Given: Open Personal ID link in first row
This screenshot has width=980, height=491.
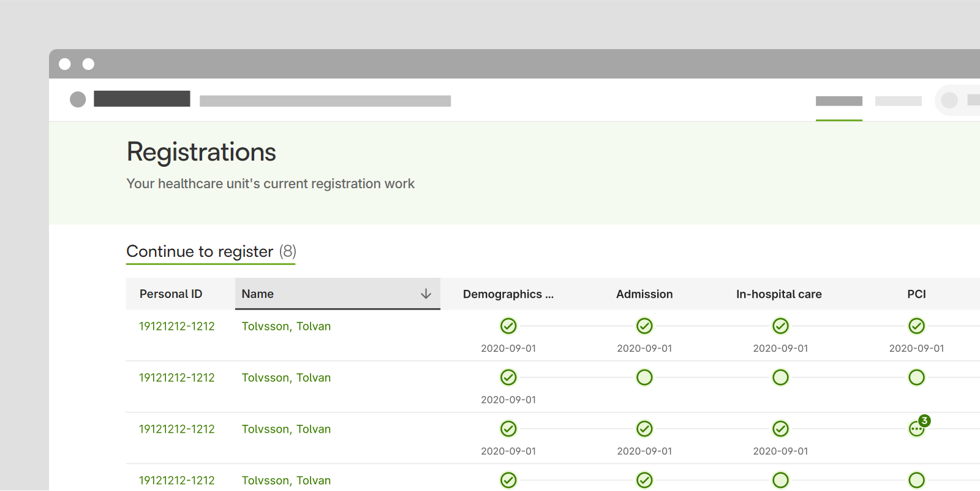Looking at the screenshot, I should [177, 326].
